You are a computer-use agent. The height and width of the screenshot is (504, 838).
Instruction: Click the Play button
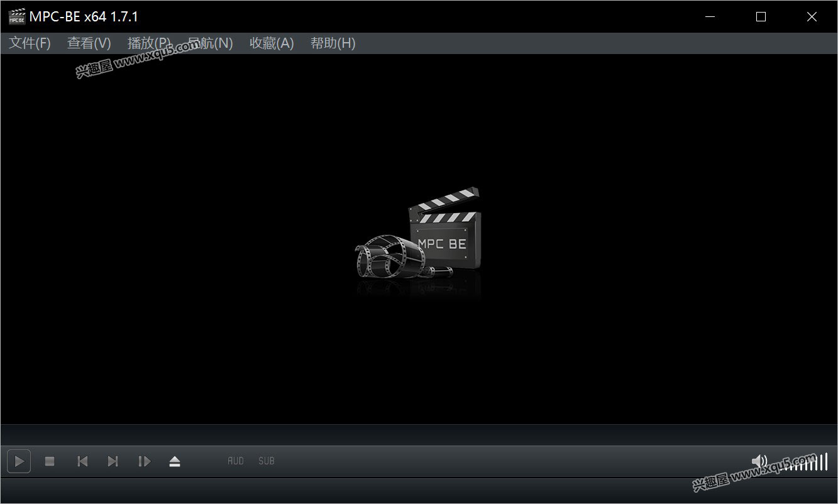point(19,461)
